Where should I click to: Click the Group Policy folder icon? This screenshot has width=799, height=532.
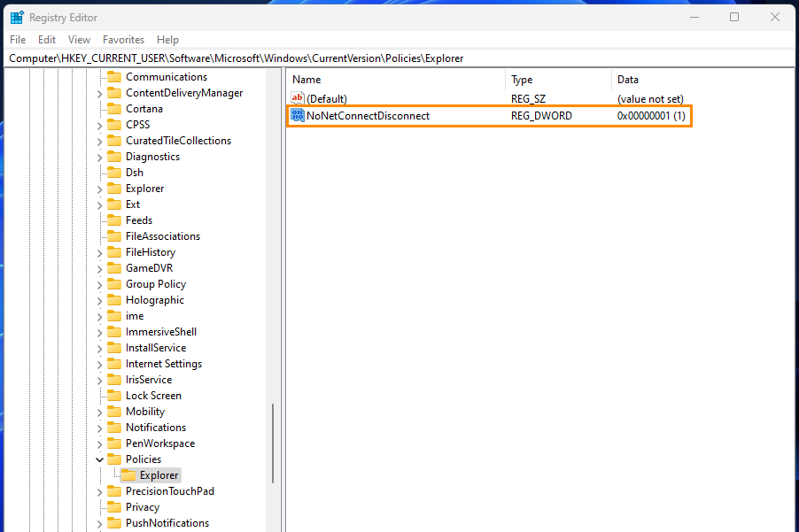click(114, 284)
